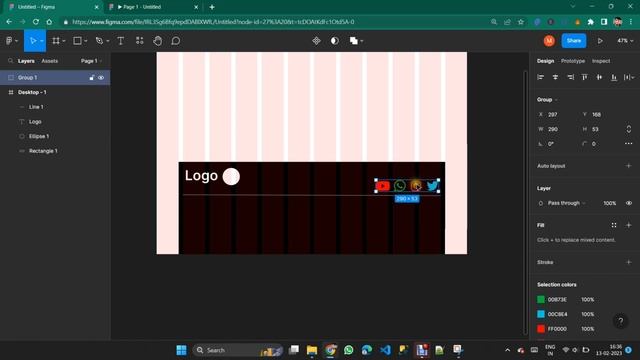The image size is (640, 360).
Task: Align horizontal centers
Action: point(555,77)
